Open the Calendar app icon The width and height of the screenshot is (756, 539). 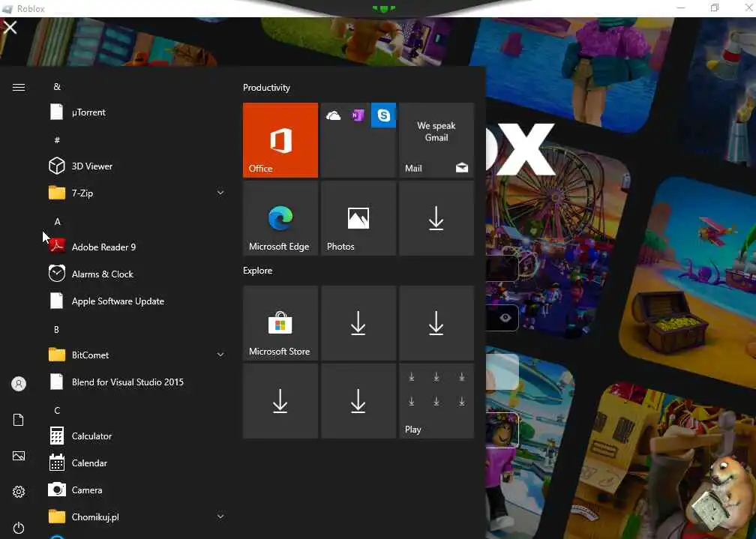[x=57, y=463]
